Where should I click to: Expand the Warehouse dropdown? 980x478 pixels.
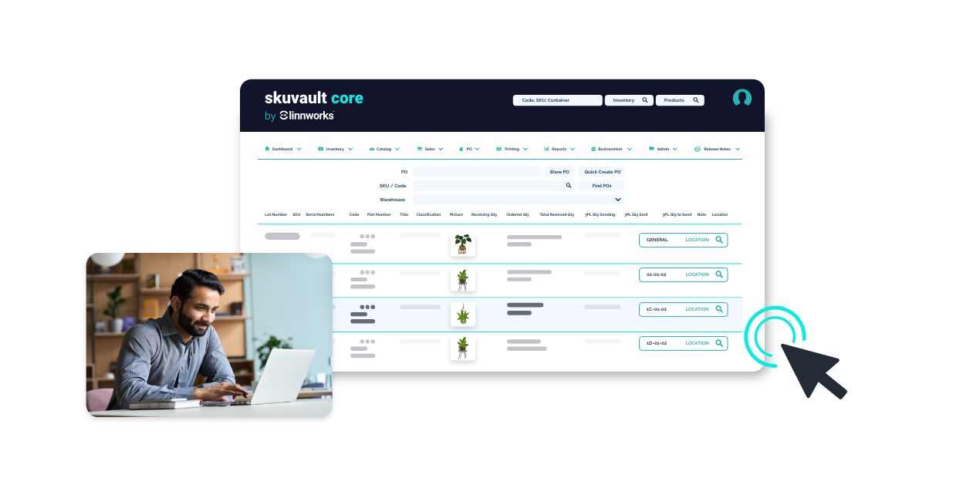(x=617, y=200)
